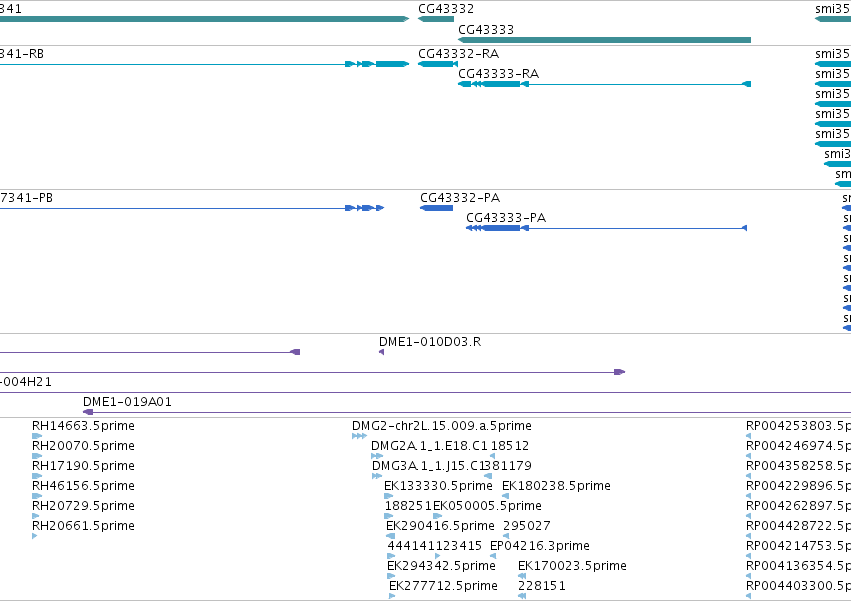Screen dimensions: 851x601
Task: Select the RP004262897 EST label
Action: pos(798,506)
